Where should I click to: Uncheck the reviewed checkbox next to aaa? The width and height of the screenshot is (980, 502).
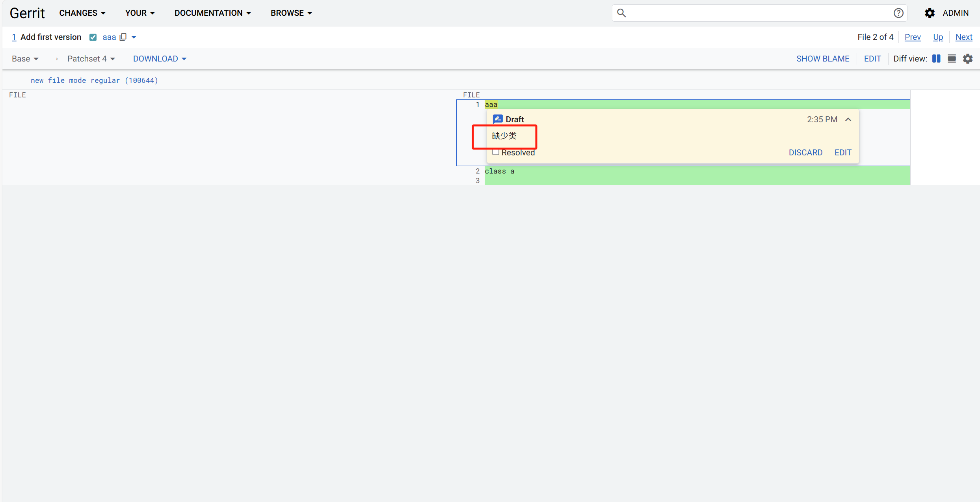93,37
